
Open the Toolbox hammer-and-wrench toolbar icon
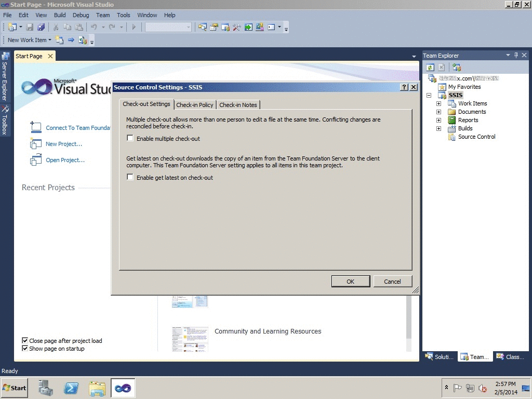[x=237, y=27]
